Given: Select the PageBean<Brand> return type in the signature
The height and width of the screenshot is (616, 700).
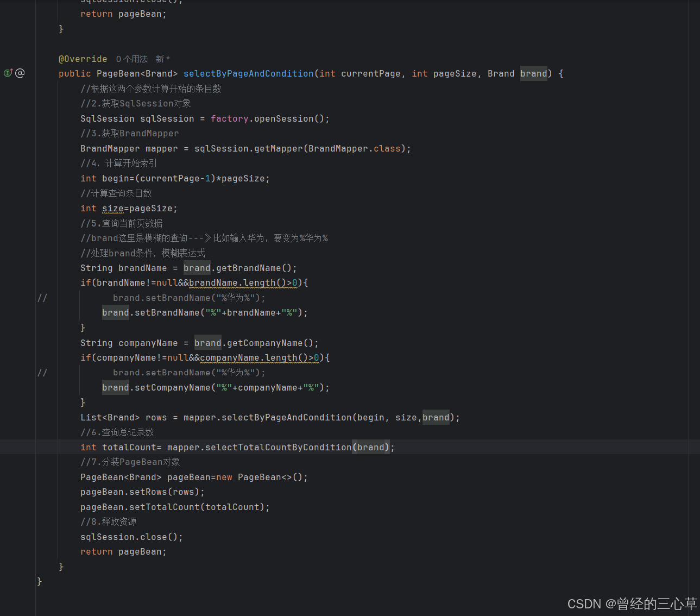Looking at the screenshot, I should tap(137, 73).
